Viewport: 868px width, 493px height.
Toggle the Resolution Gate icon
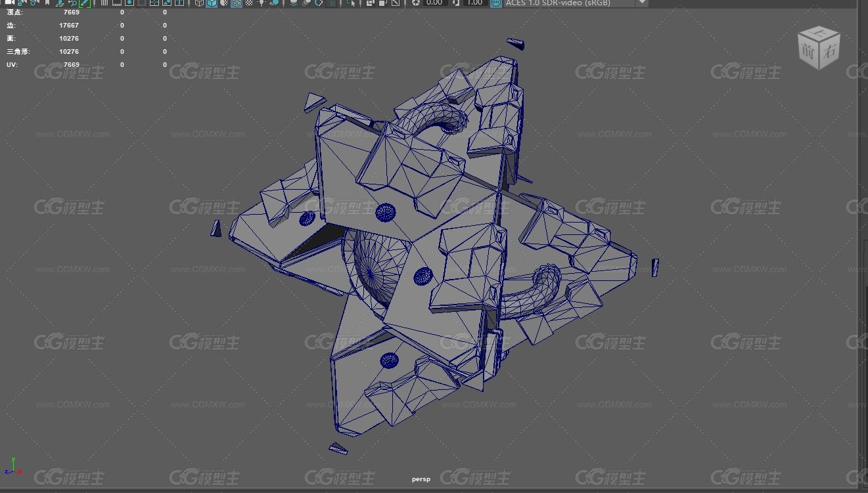129,3
